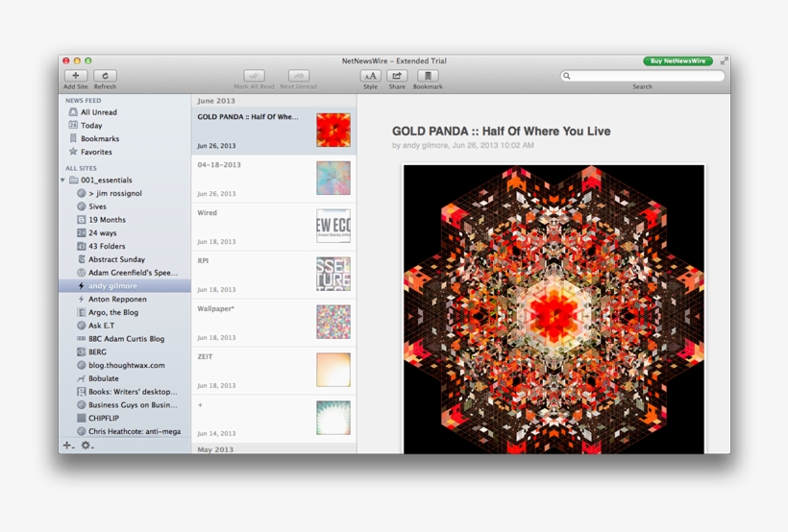Click the Mark All Read icon
This screenshot has height=532, width=788.
click(255, 75)
